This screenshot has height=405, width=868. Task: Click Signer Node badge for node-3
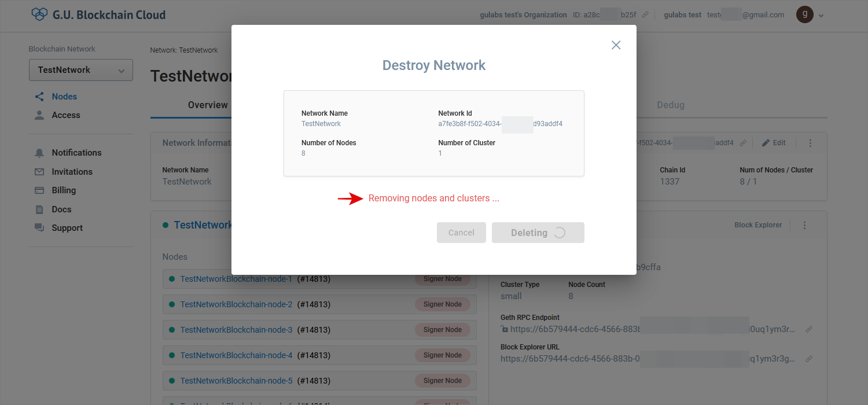point(443,330)
